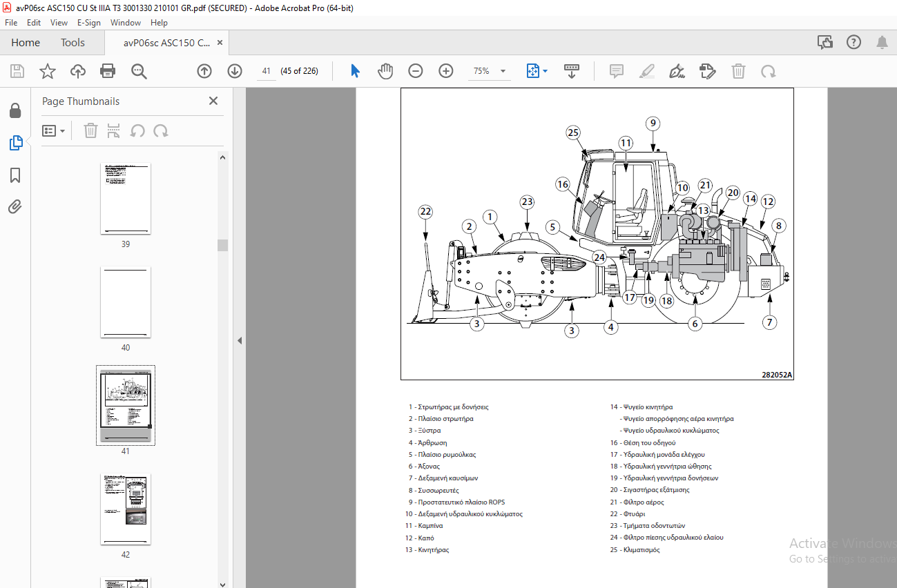Toggle the Page Thumbnails sidebar icon
This screenshot has width=897, height=588.
click(15, 143)
